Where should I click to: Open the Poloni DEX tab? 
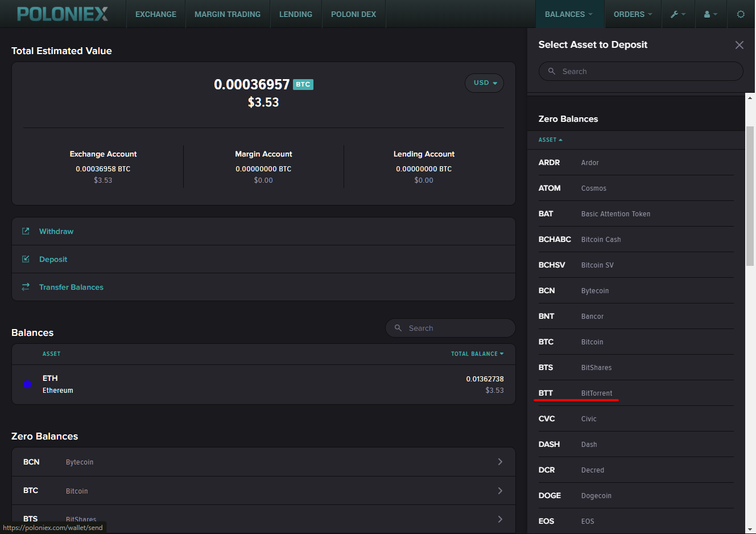pos(353,14)
